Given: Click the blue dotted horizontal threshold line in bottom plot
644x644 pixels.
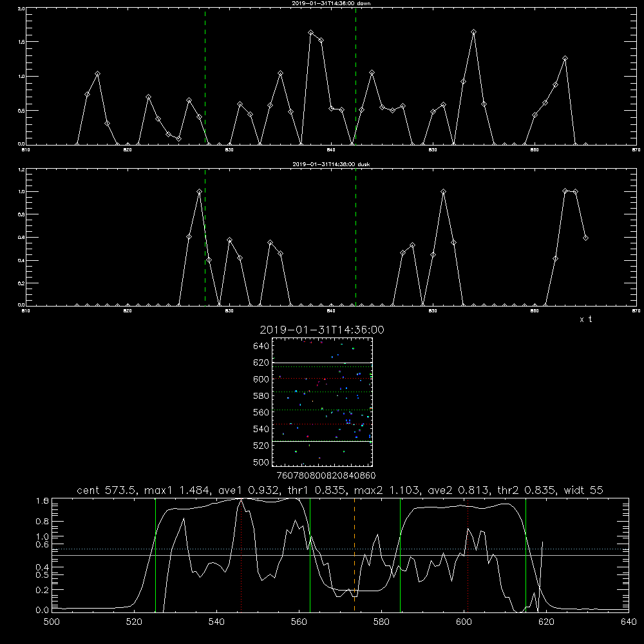Looking at the screenshot, I should click(x=340, y=549).
